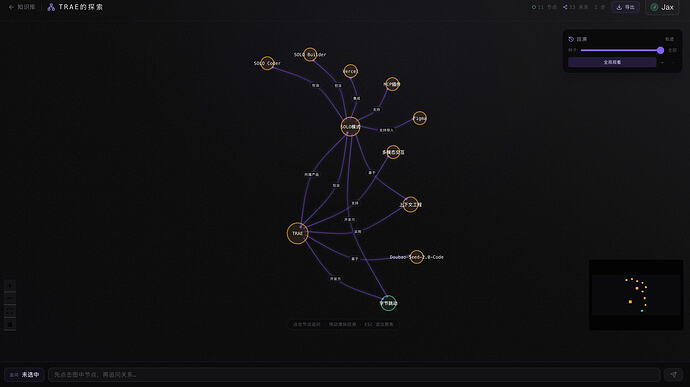The height and width of the screenshot is (387, 690).
Task: Click the 支持导入 edge label
Action: [x=386, y=130]
